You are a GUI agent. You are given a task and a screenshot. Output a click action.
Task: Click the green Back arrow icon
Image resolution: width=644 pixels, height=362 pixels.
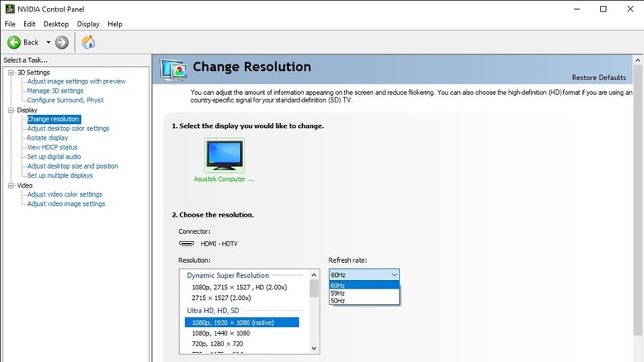click(14, 42)
